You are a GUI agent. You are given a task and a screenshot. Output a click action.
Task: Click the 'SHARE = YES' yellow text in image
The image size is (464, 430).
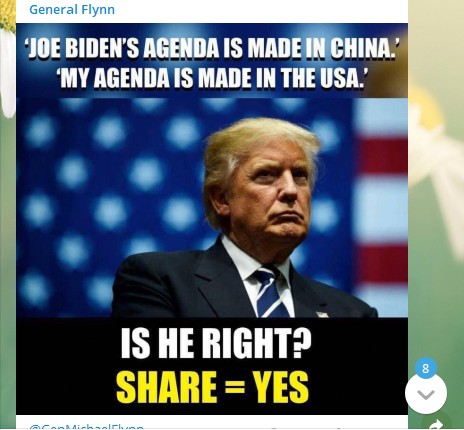coord(212,387)
